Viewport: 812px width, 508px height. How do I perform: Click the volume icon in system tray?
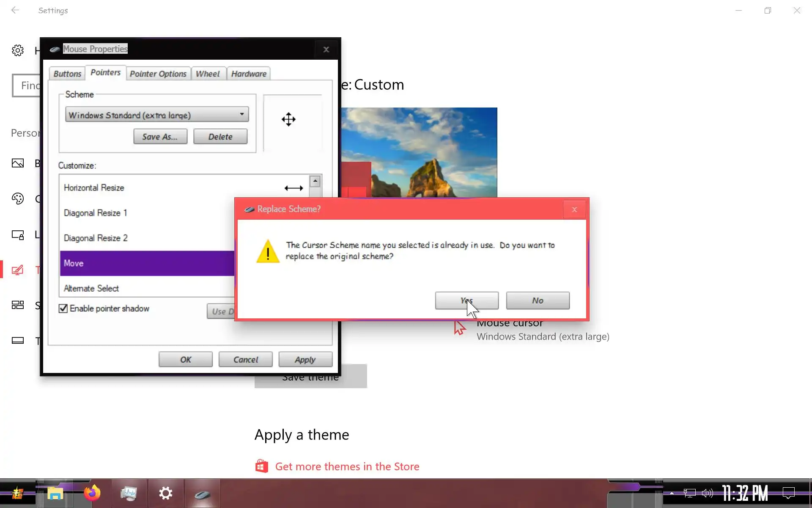707,493
